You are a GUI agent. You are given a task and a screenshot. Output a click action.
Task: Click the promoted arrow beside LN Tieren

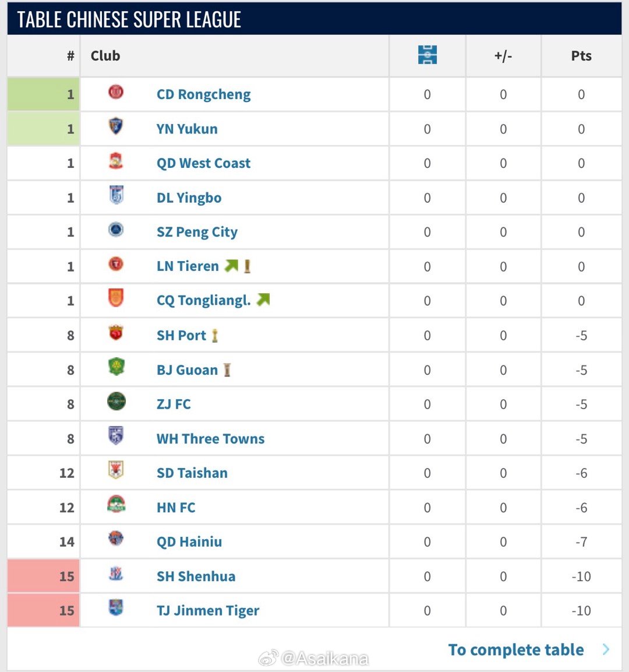231,266
